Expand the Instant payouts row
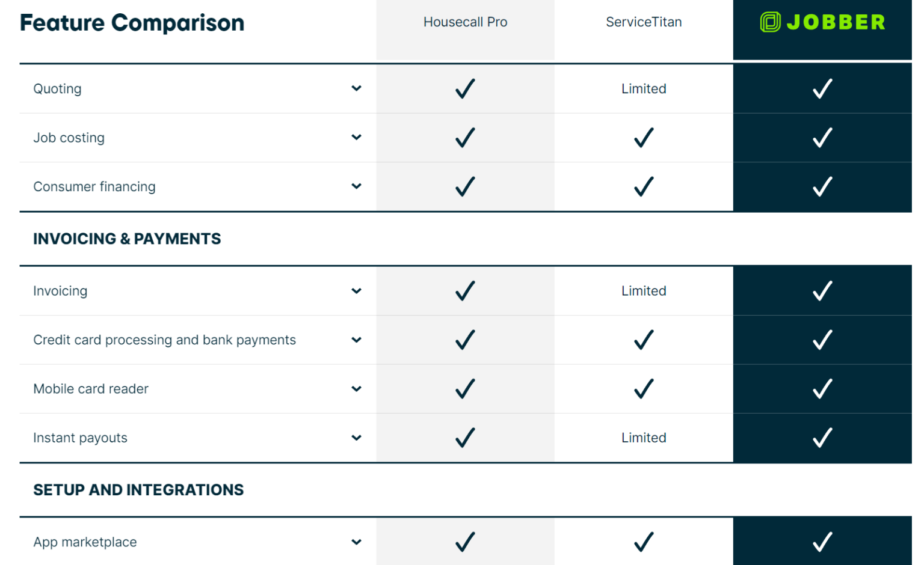The image size is (924, 565). tap(356, 438)
